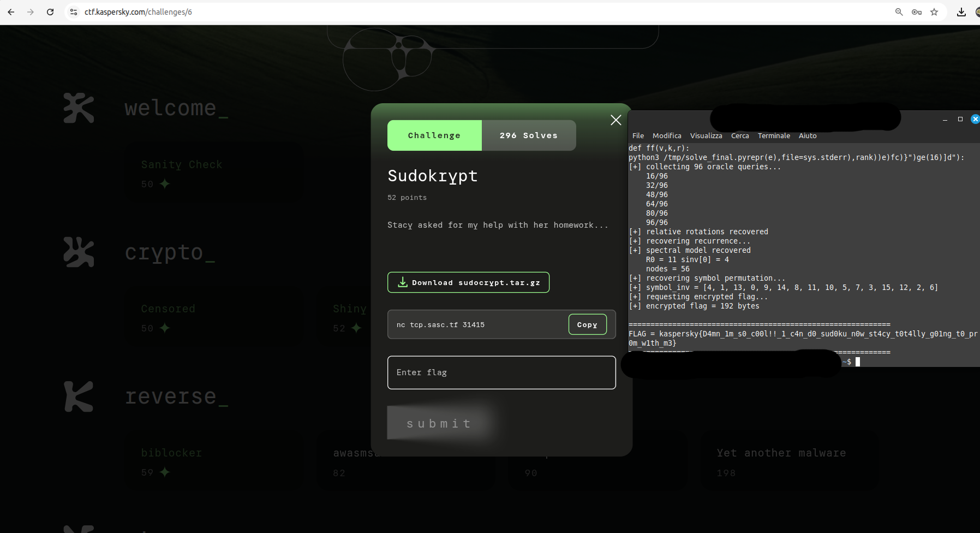Open the File menu in terminal window
This screenshot has height=533, width=980.
[638, 136]
